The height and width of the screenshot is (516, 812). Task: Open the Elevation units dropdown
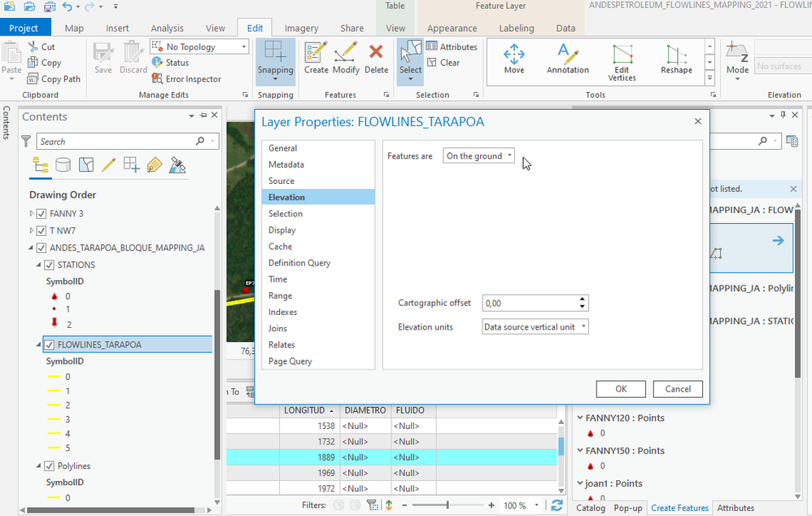point(535,327)
